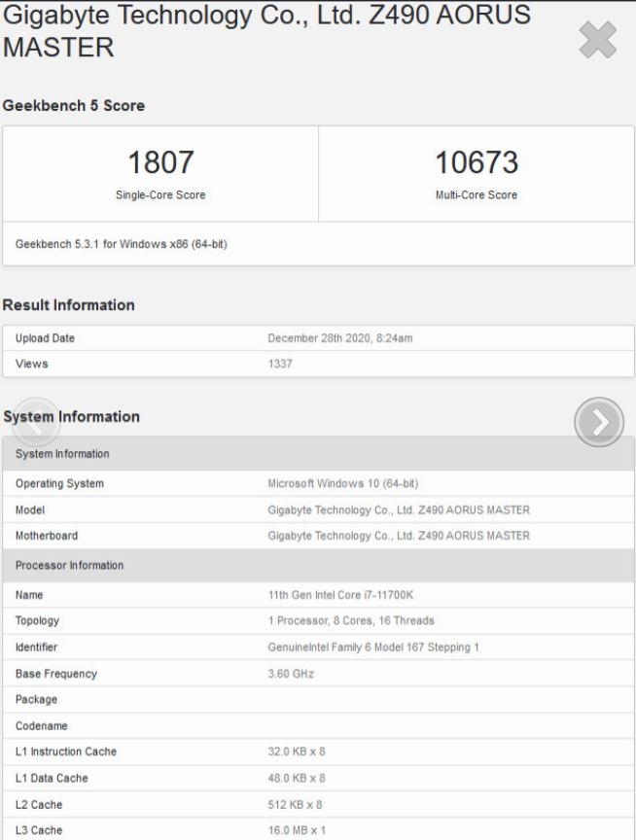Click the Motherboard label
Viewport: 636px width, 840px height.
(47, 536)
